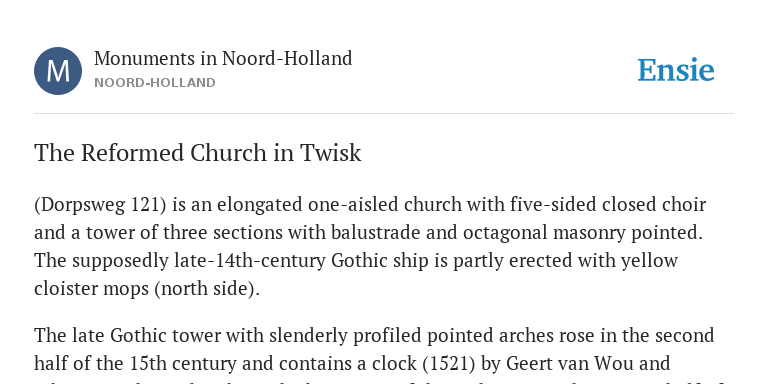
Task: Open the Ensie logo link
Action: (x=676, y=70)
